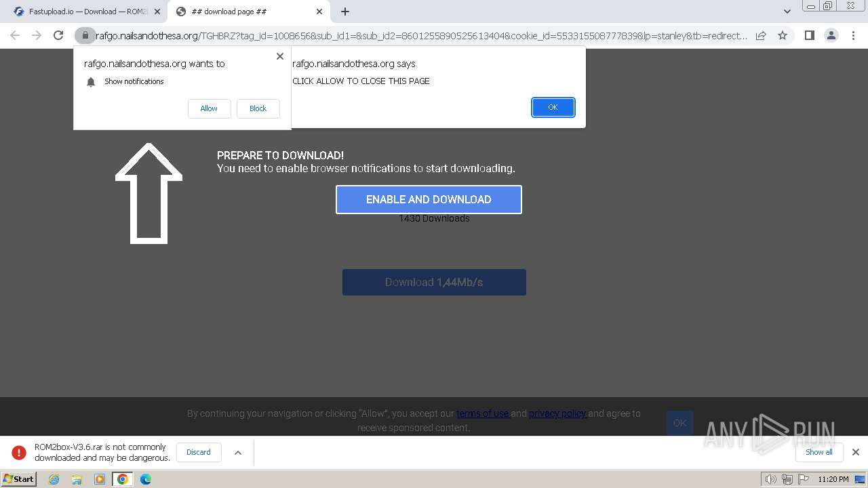Open the Windows Start menu
This screenshot has height=488, width=868.
click(19, 479)
